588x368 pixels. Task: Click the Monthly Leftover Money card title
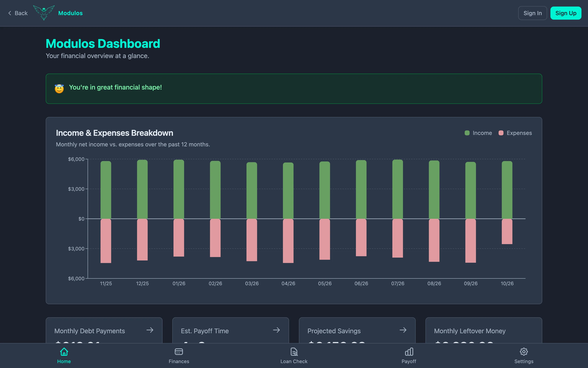(x=470, y=331)
